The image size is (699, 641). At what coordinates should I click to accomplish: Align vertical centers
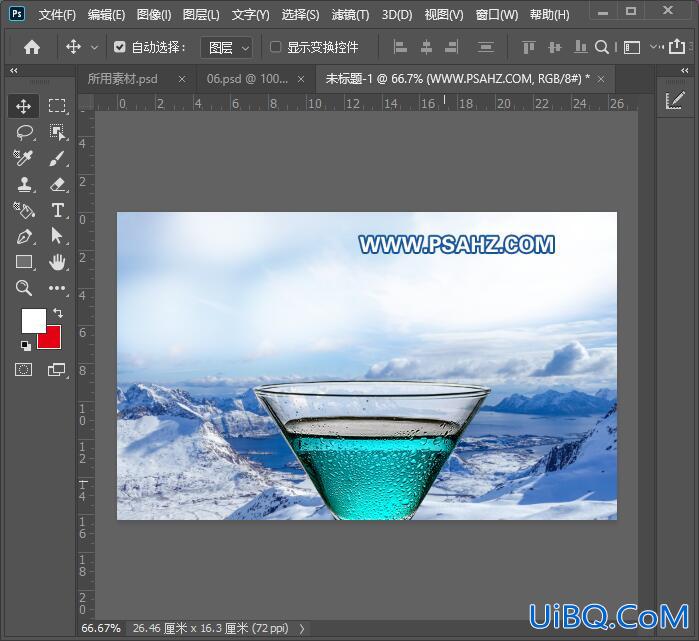(x=554, y=47)
